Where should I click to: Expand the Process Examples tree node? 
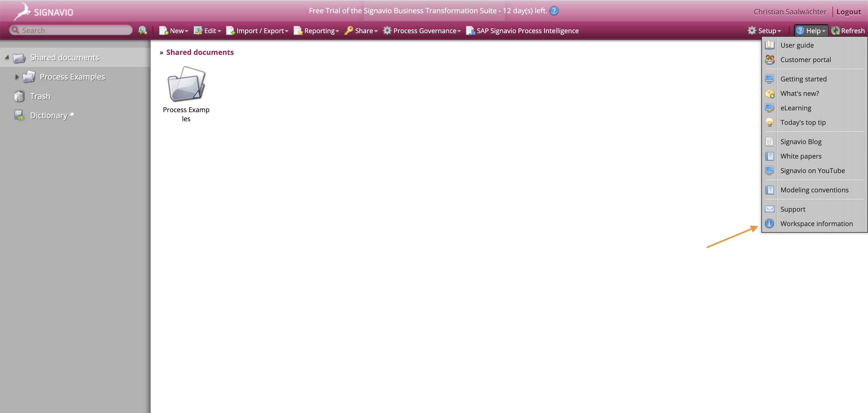click(x=17, y=77)
